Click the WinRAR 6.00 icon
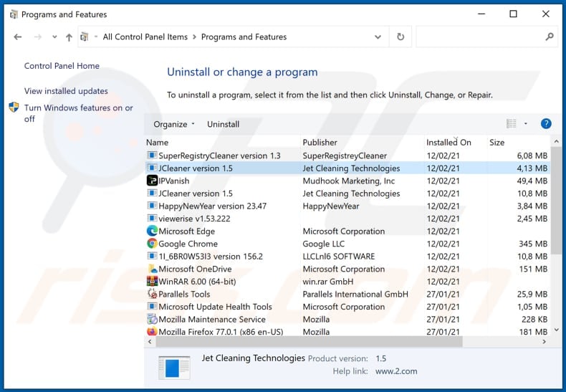This screenshot has width=566, height=392. (152, 281)
